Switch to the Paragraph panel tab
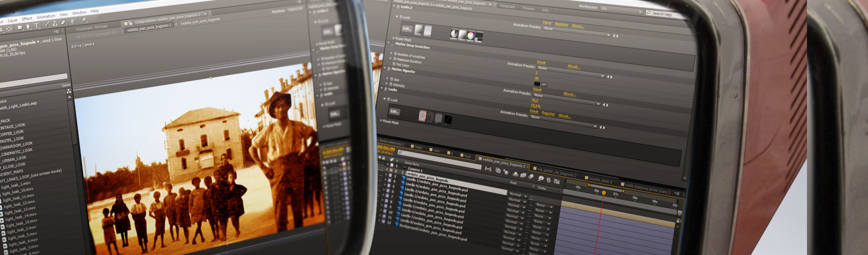868x255 pixels. (507, 6)
